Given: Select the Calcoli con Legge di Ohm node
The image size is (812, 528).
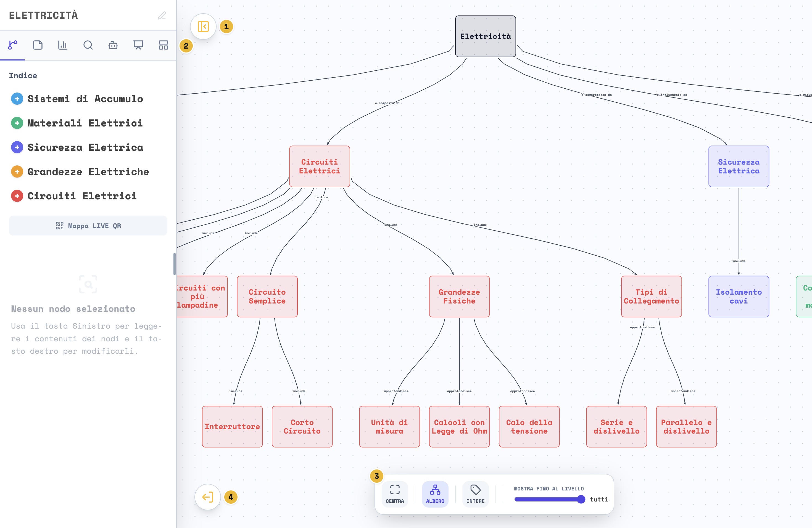Looking at the screenshot, I should pyautogui.click(x=459, y=426).
